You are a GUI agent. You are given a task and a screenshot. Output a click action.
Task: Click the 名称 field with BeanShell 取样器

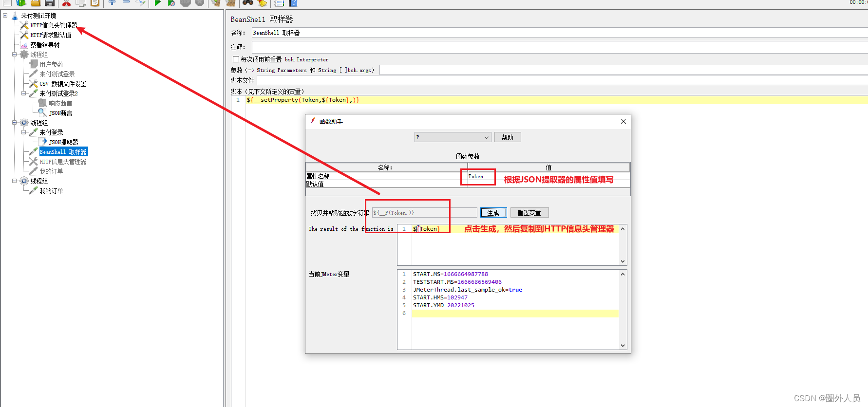[x=560, y=33]
